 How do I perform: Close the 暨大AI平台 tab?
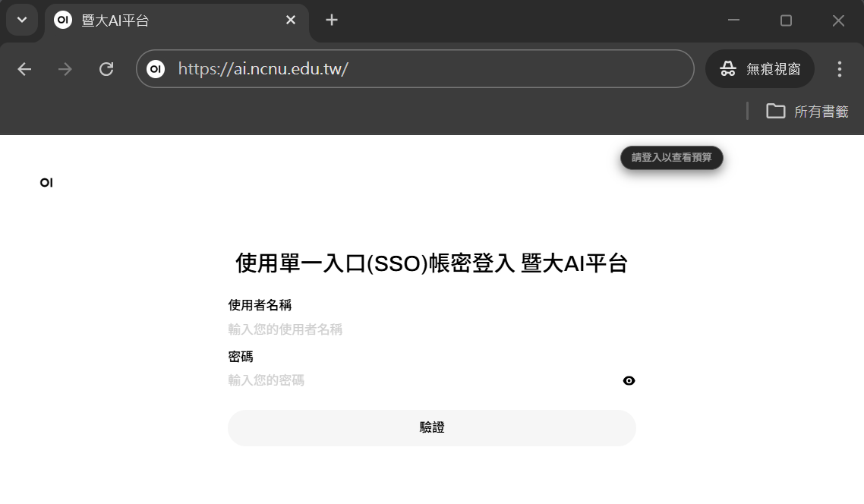[290, 20]
